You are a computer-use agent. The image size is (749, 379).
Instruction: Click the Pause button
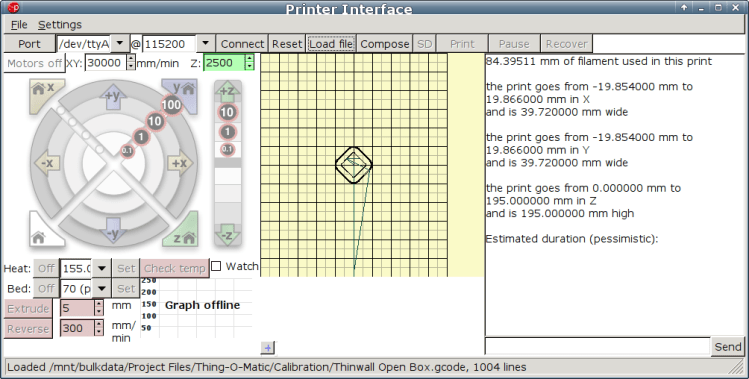pos(514,44)
